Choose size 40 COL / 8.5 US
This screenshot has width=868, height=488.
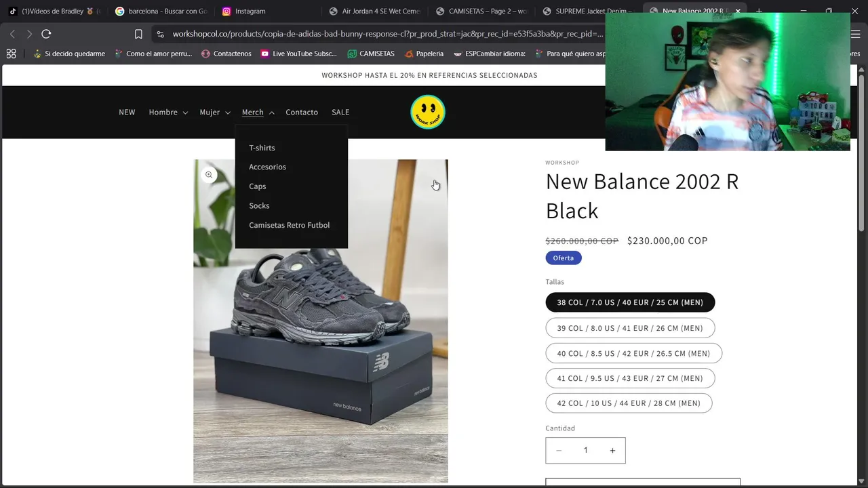[x=633, y=353]
